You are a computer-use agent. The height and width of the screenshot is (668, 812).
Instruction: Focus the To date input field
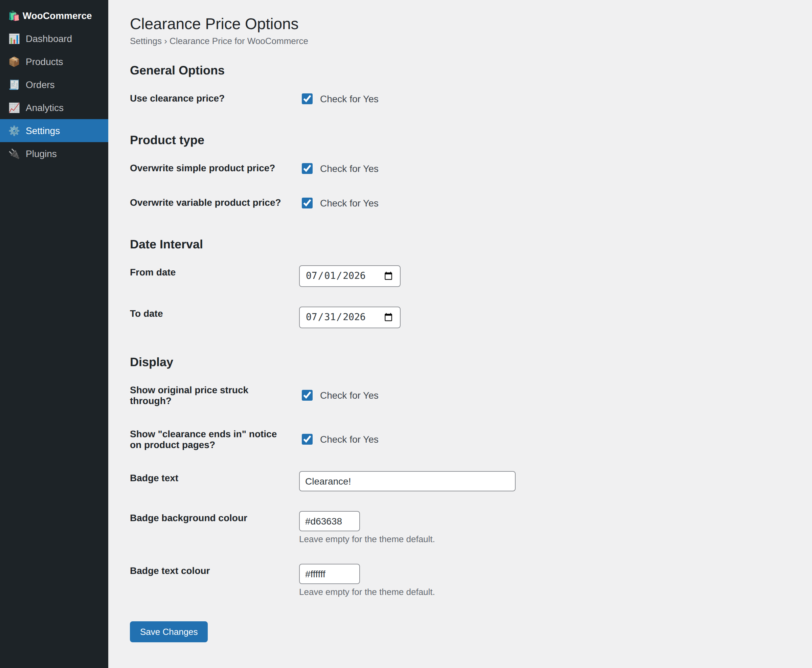[x=349, y=317]
